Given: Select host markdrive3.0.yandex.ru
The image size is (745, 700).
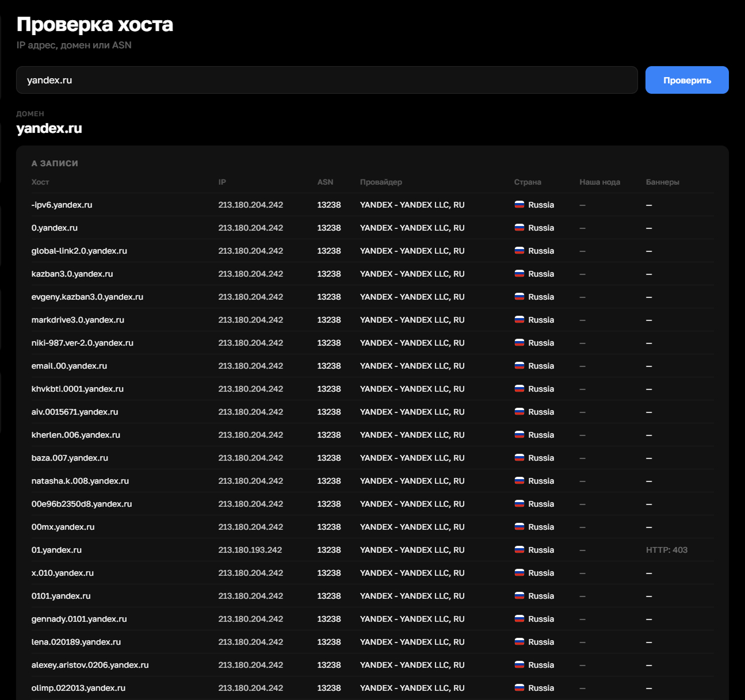Looking at the screenshot, I should click(x=78, y=320).
